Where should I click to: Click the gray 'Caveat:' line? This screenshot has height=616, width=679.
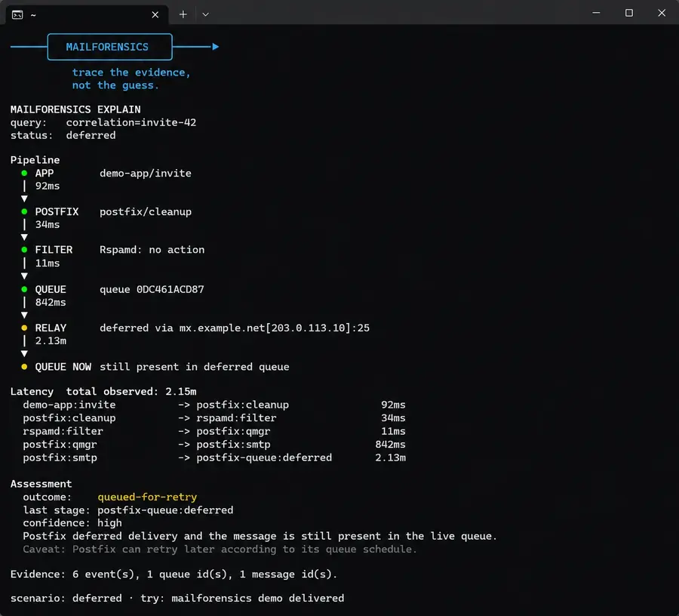coord(220,550)
